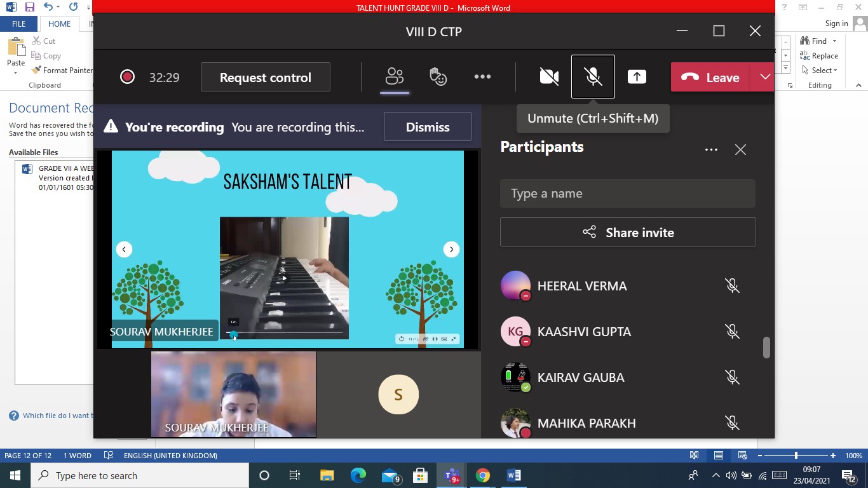Select participant HEERAL VERMA name
The width and height of the screenshot is (868, 488).
coord(582,286)
